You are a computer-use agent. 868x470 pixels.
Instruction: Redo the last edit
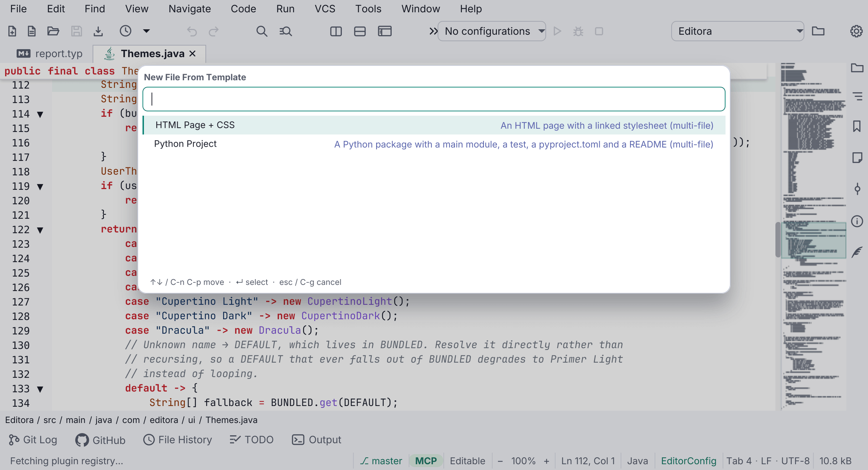click(x=214, y=31)
